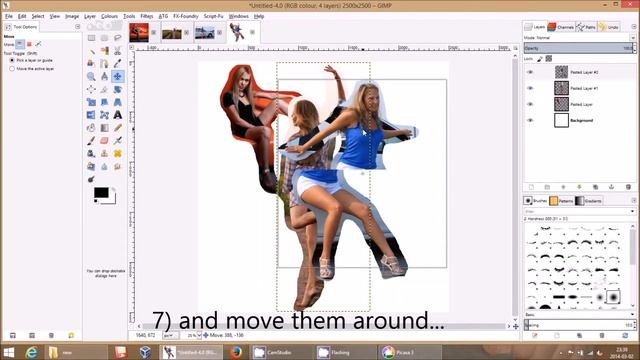Select the Alignment tool
The width and height of the screenshot is (640, 360).
pos(91,89)
